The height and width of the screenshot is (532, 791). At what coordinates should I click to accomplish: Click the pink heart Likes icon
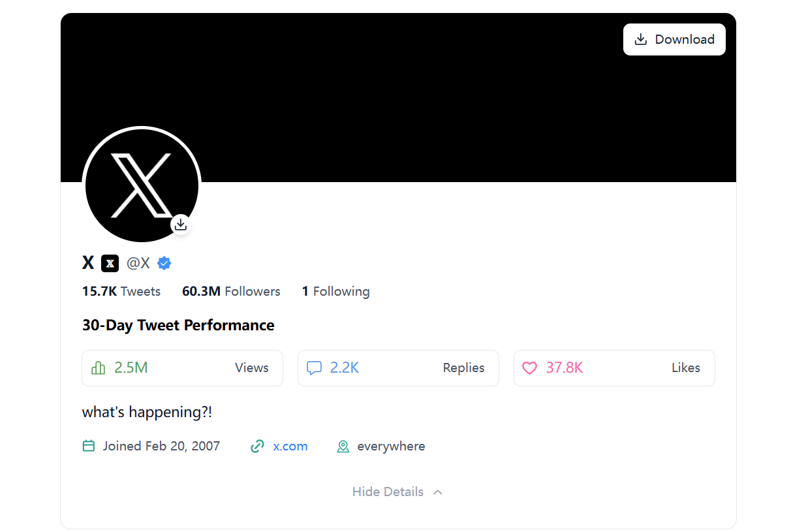click(x=530, y=368)
